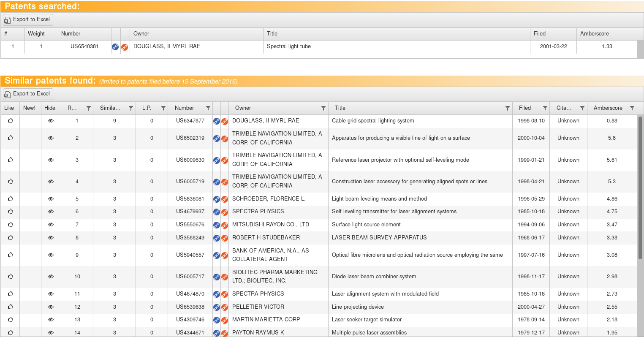Open blue link icon for US4679937

coord(217,212)
